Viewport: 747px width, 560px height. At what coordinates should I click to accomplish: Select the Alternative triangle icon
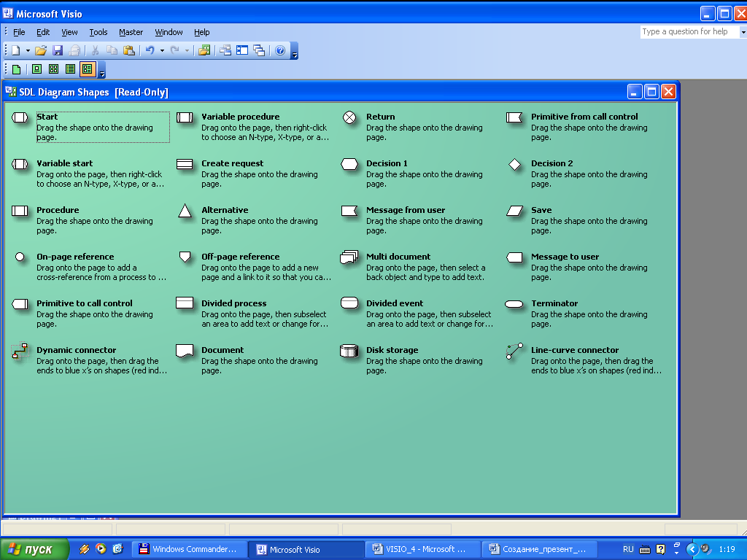click(x=185, y=211)
